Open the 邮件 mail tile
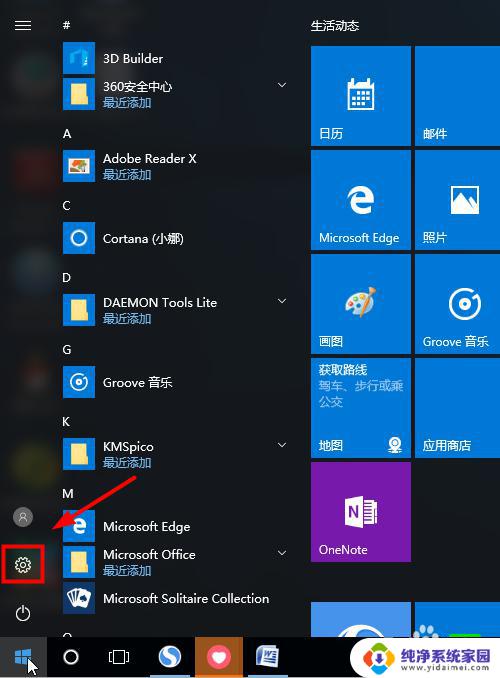 (x=457, y=96)
